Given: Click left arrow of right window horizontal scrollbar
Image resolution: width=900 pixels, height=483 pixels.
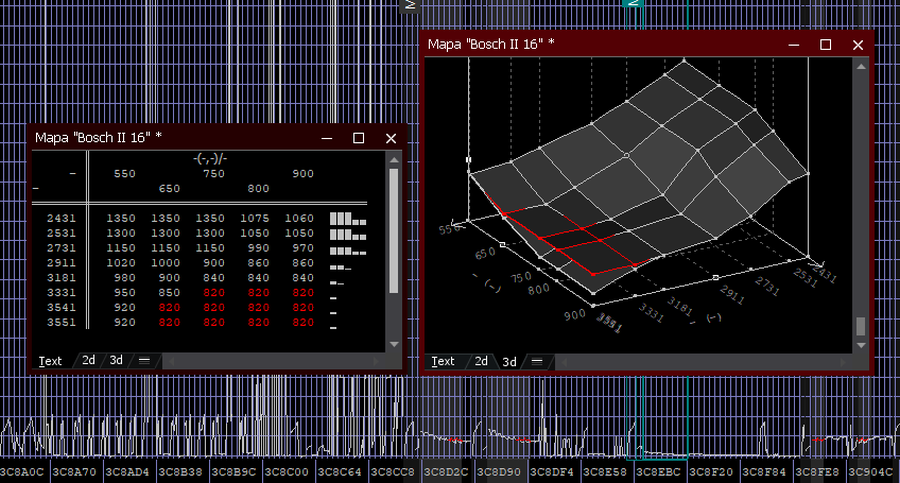Looking at the screenshot, I should [564, 362].
